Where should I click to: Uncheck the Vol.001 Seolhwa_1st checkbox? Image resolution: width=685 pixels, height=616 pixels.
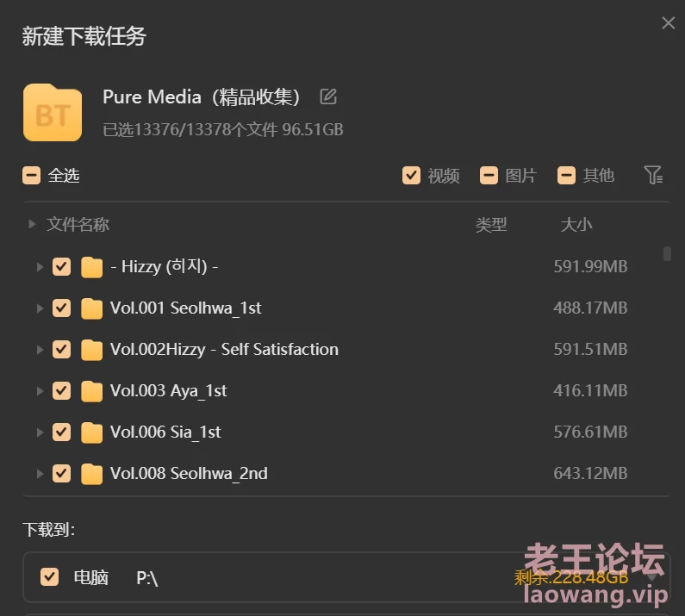tap(61, 308)
